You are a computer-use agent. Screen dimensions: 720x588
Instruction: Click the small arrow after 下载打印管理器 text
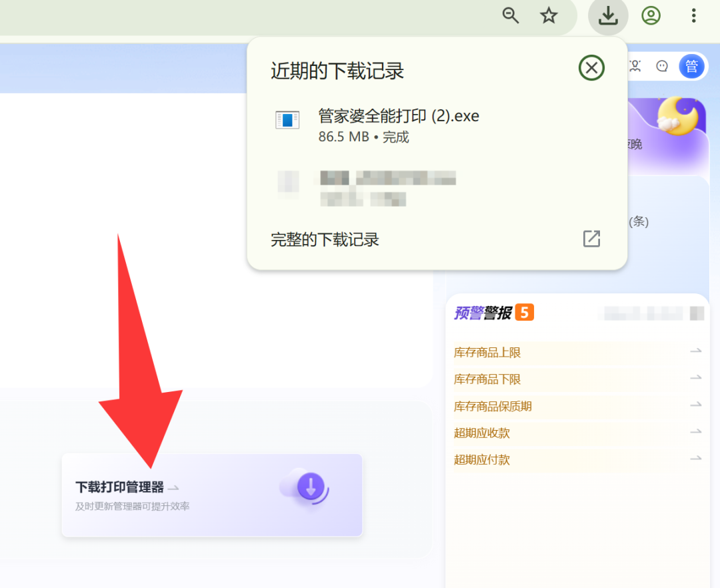pos(173,487)
